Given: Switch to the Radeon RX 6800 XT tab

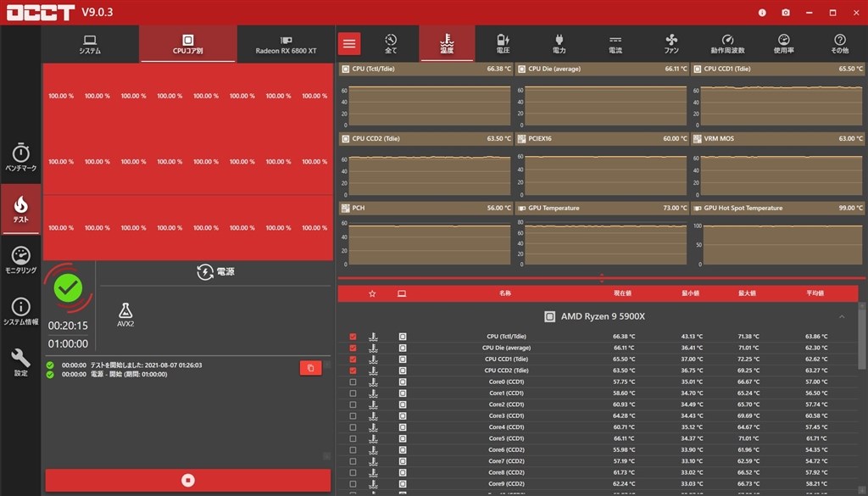Looking at the screenshot, I should tap(286, 44).
